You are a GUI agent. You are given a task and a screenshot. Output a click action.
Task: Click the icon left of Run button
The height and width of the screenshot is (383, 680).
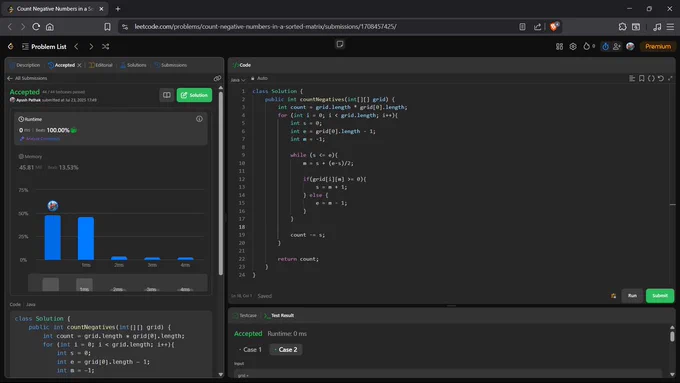[613, 296]
